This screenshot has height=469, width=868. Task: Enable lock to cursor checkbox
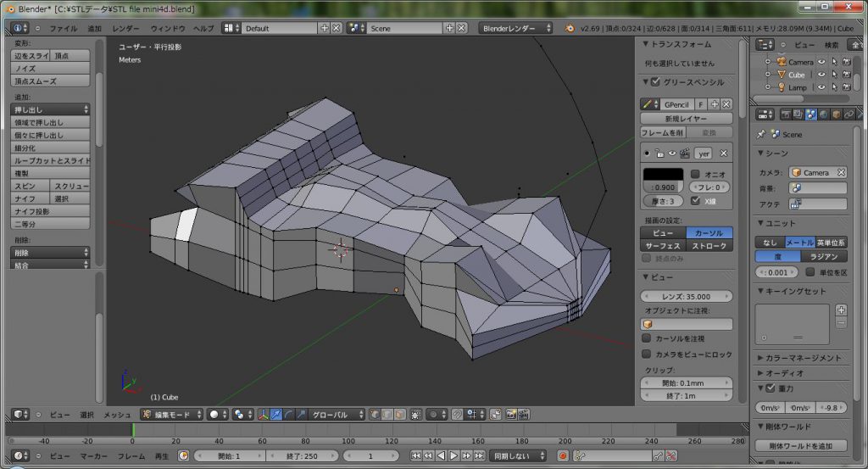pos(646,338)
